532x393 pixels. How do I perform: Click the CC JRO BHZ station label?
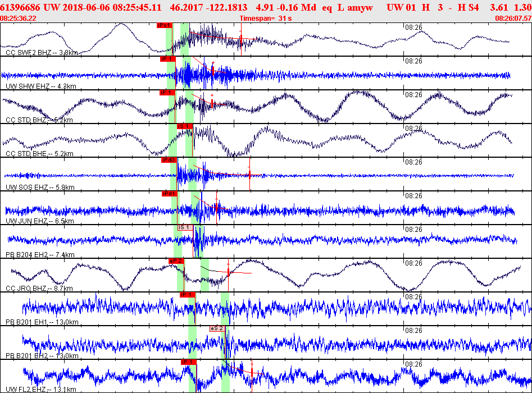pos(39,288)
